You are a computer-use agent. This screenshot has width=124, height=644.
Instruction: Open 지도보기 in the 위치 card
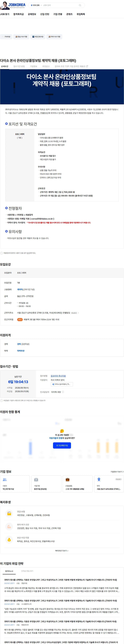[x=118, y=479]
